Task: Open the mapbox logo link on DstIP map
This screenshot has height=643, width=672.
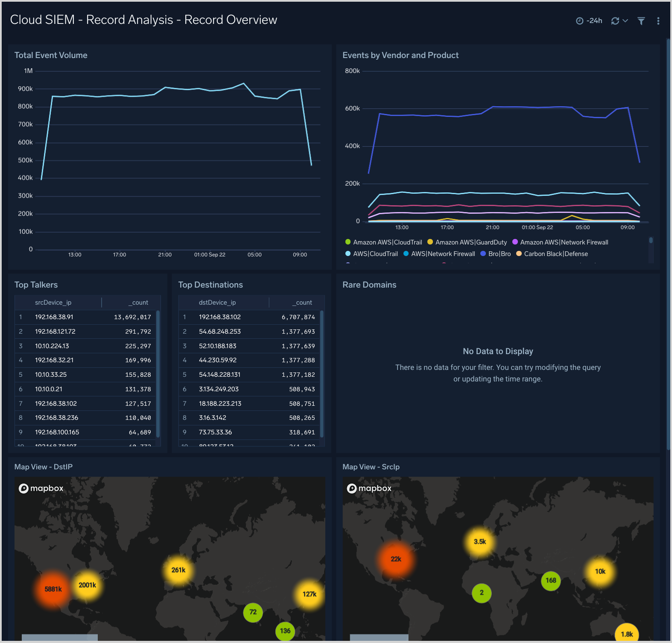Action: point(41,489)
